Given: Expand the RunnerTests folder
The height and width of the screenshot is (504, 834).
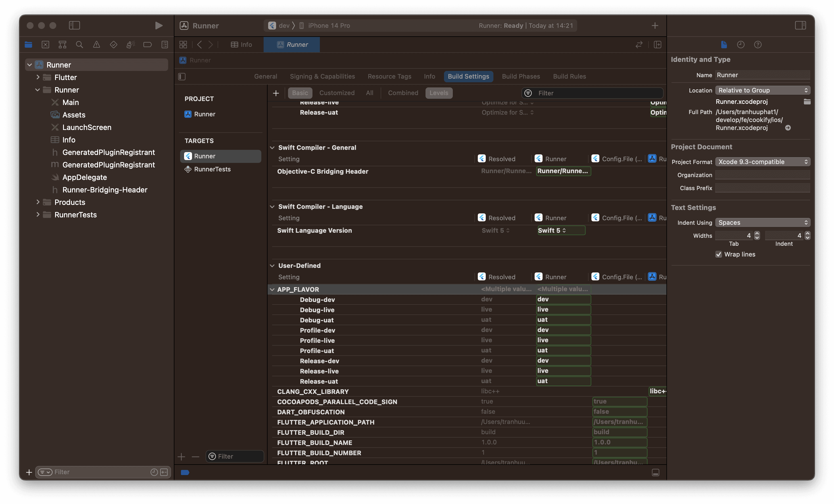Looking at the screenshot, I should [38, 215].
